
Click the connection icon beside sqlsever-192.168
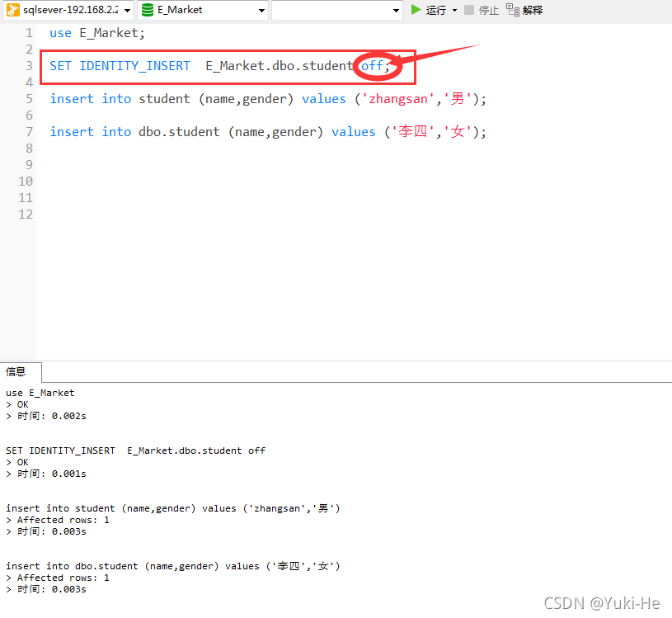[x=13, y=10]
